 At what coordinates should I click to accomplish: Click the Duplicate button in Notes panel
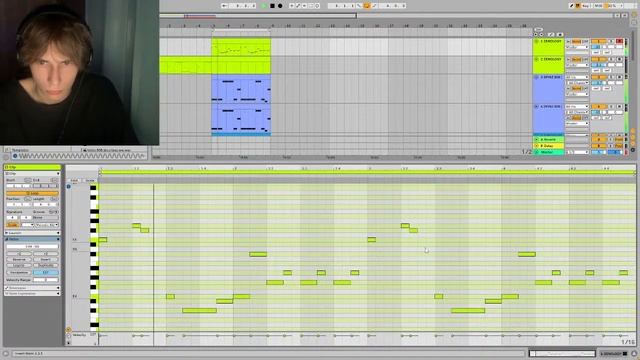(45, 265)
